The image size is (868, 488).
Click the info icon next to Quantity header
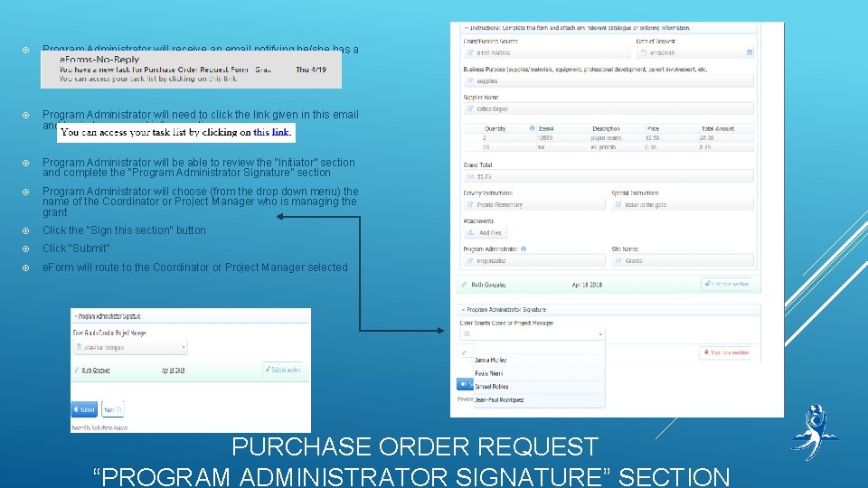(x=532, y=128)
